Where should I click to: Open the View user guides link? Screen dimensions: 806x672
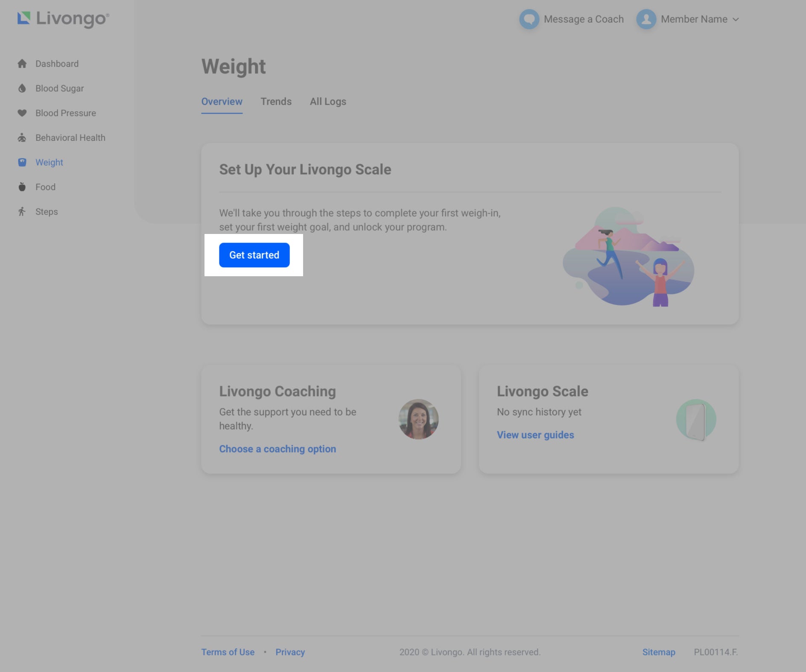tap(535, 435)
